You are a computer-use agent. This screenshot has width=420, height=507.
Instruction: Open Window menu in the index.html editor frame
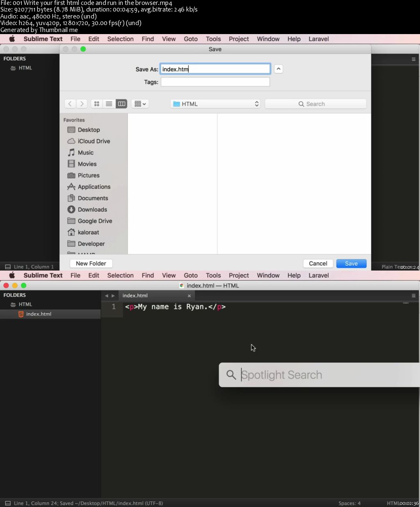tap(268, 275)
